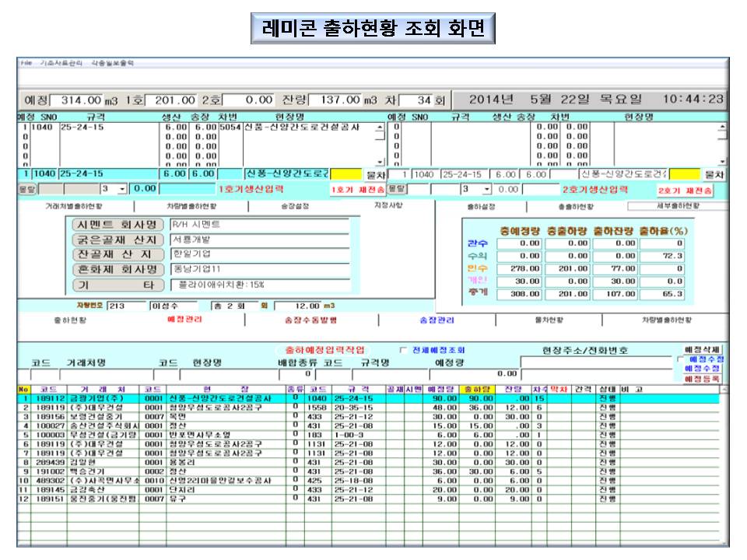Open the 총출하현황 tab
Viewport: 747px width, 560px height.
click(x=576, y=207)
